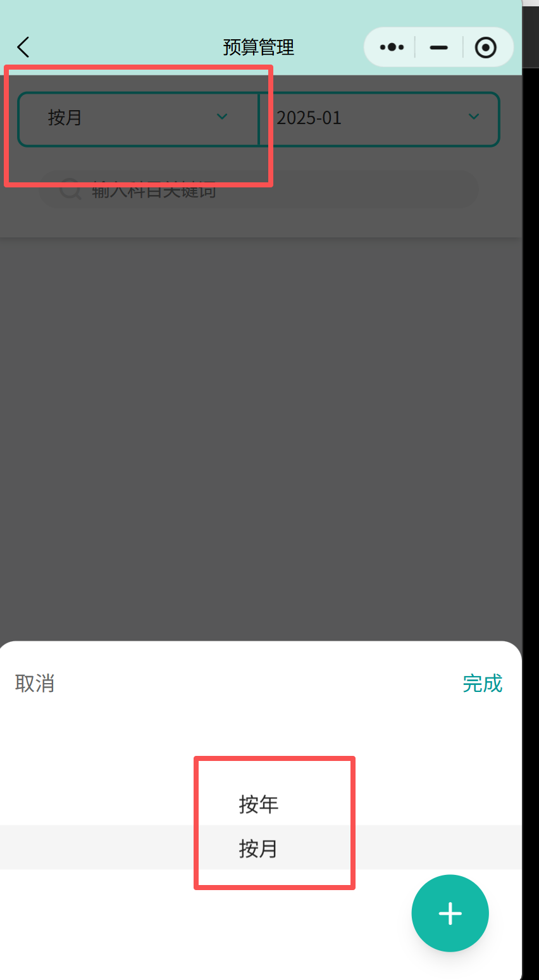The height and width of the screenshot is (980, 539).
Task: Click the 预算管理 page title
Action: [x=259, y=47]
